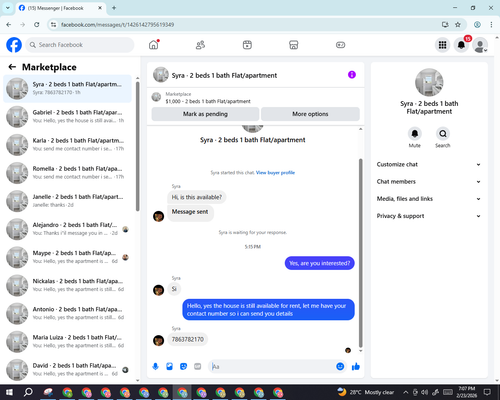
Task: Click the install app icon in address bar
Action: (445, 24)
